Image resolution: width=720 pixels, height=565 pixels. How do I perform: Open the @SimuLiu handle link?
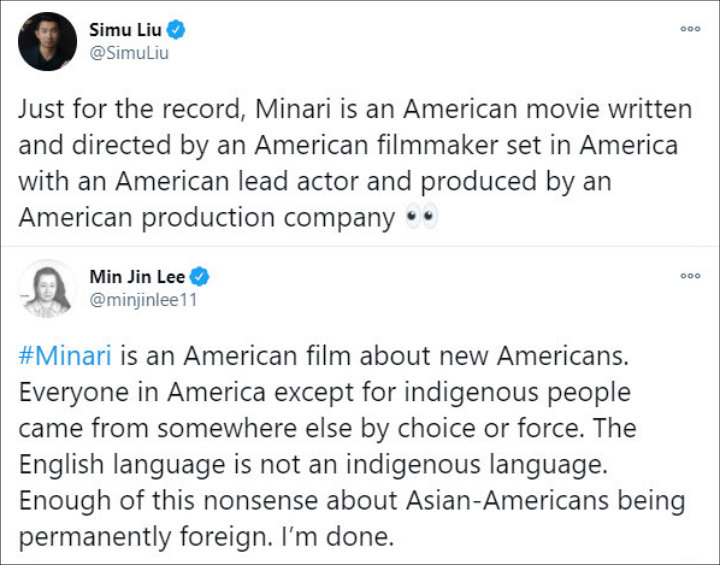pos(129,53)
